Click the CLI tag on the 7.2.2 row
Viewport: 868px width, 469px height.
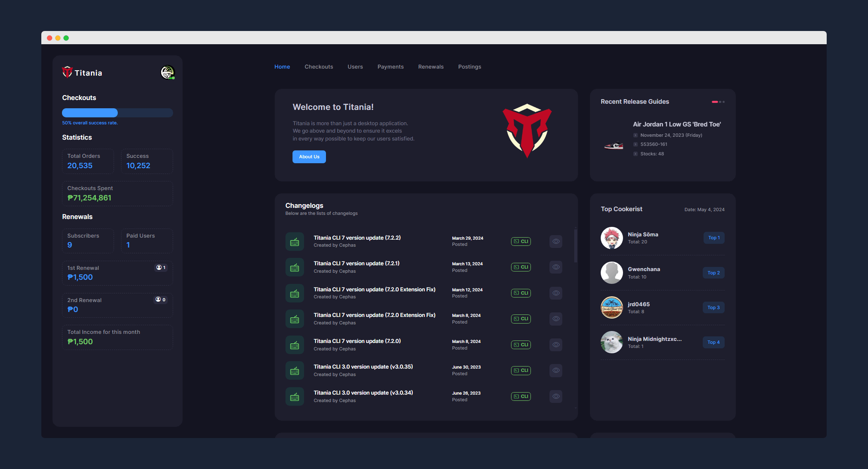[x=521, y=241]
